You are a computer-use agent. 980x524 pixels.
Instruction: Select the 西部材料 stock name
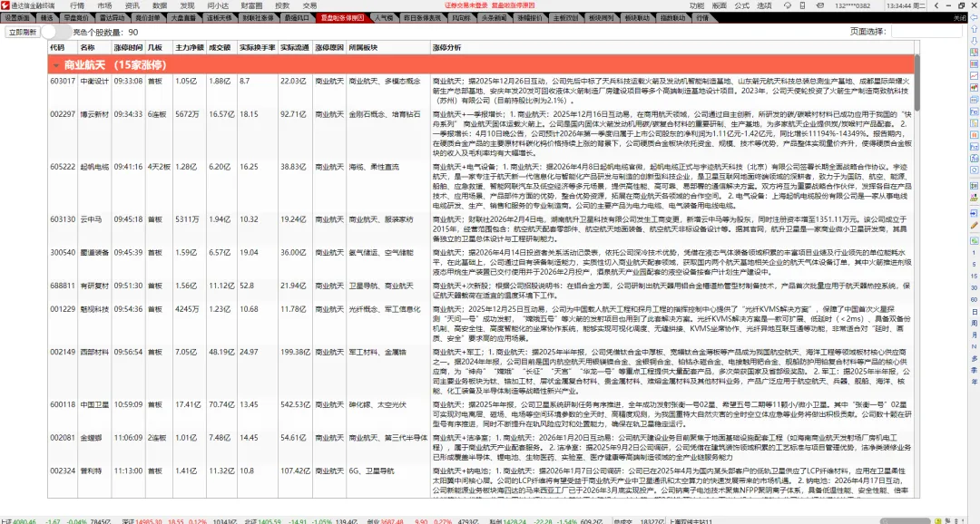coord(94,352)
